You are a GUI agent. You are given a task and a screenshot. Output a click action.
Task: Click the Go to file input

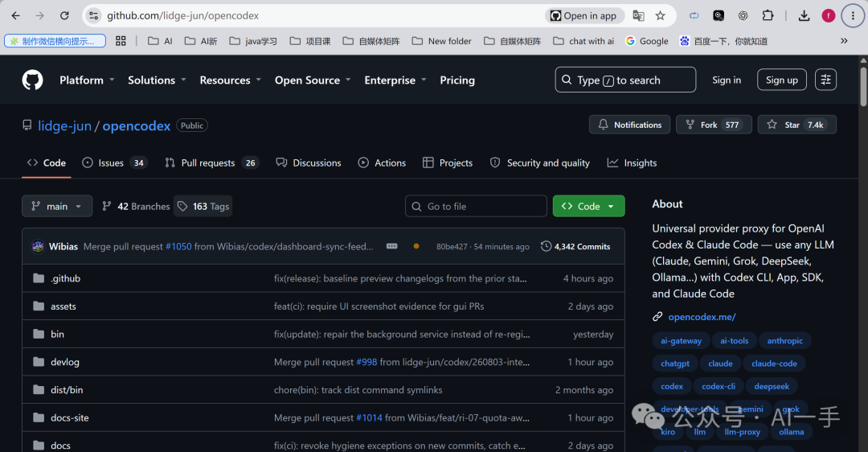tap(476, 206)
